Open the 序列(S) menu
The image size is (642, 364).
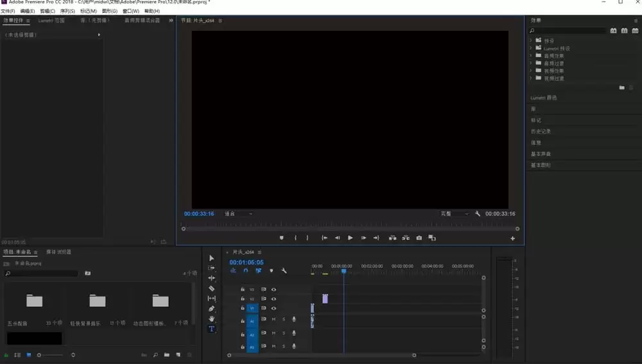pyautogui.click(x=67, y=11)
